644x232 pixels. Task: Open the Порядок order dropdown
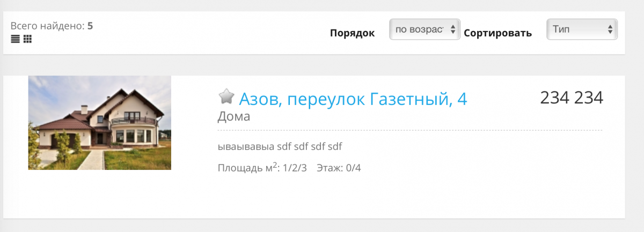coord(425,29)
